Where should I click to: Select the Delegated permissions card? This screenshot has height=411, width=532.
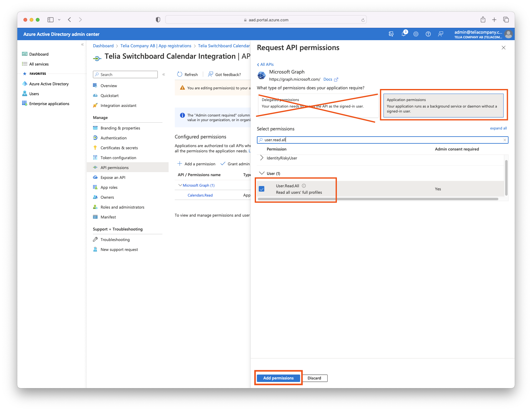point(318,105)
